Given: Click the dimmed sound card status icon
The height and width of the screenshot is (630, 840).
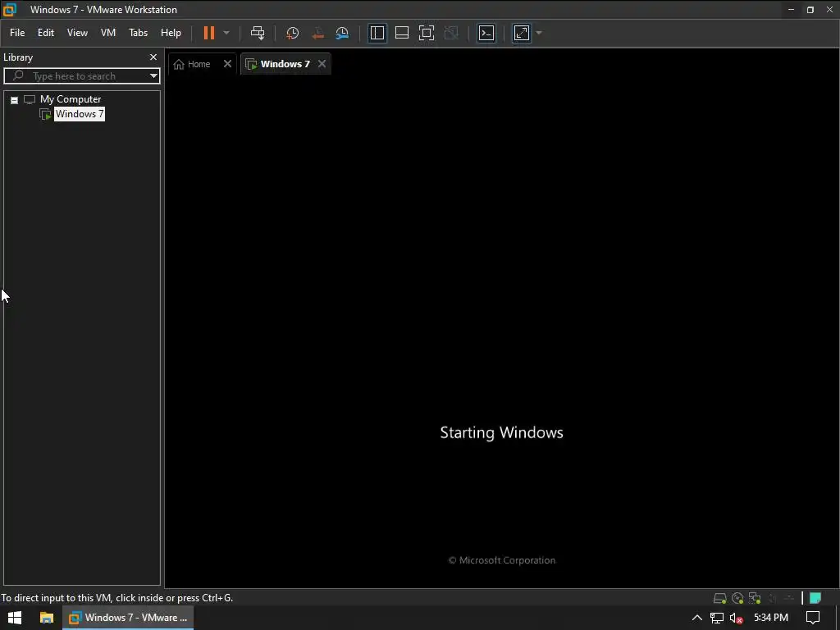Looking at the screenshot, I should (772, 598).
